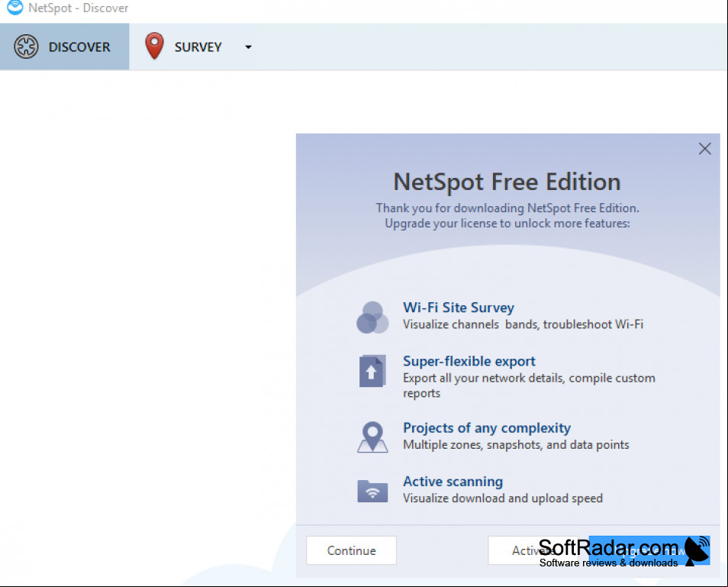Viewport: 728px width, 587px height.
Task: Switch to the DISCOVER tab
Action: [x=65, y=47]
